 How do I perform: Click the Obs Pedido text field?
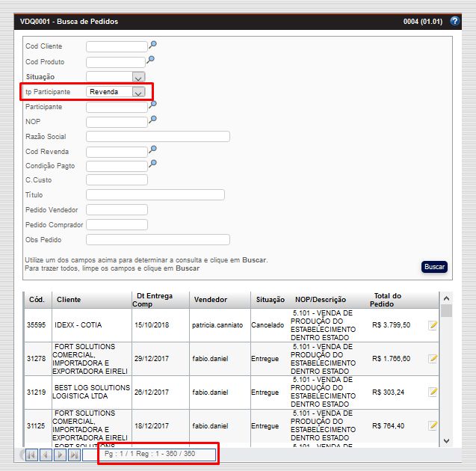pos(158,240)
